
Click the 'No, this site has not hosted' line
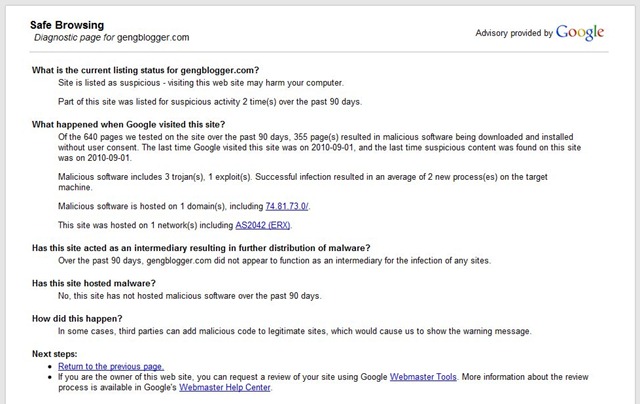click(190, 296)
